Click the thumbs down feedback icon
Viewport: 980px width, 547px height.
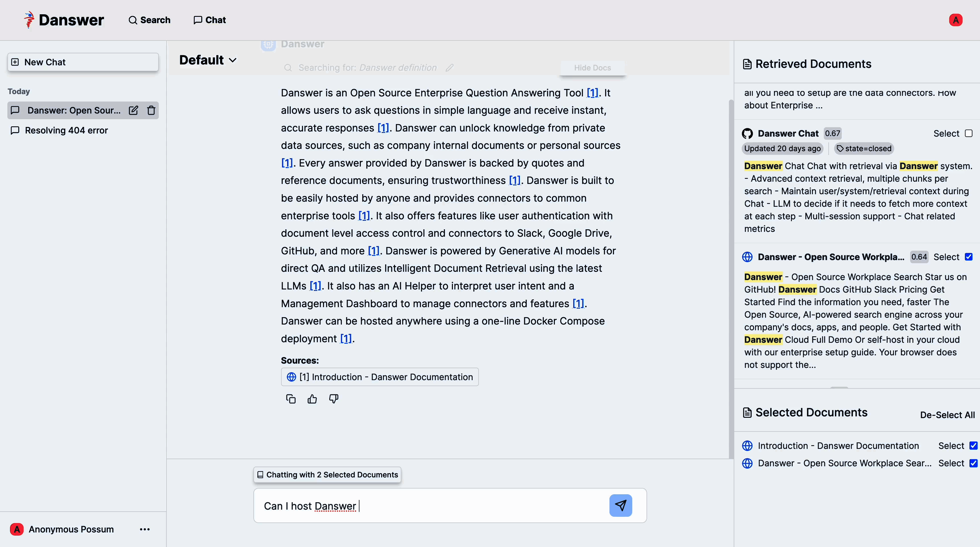tap(334, 398)
